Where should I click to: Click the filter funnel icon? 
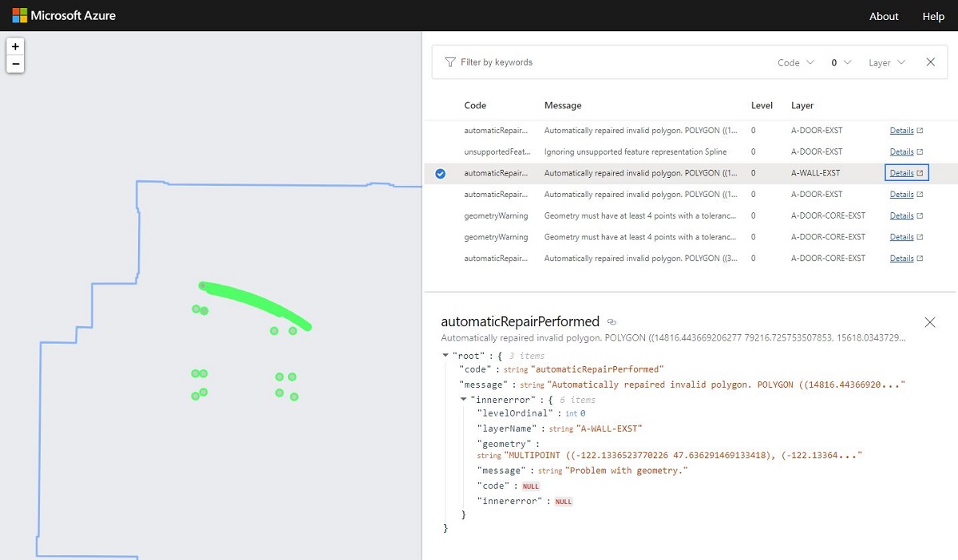coord(450,62)
